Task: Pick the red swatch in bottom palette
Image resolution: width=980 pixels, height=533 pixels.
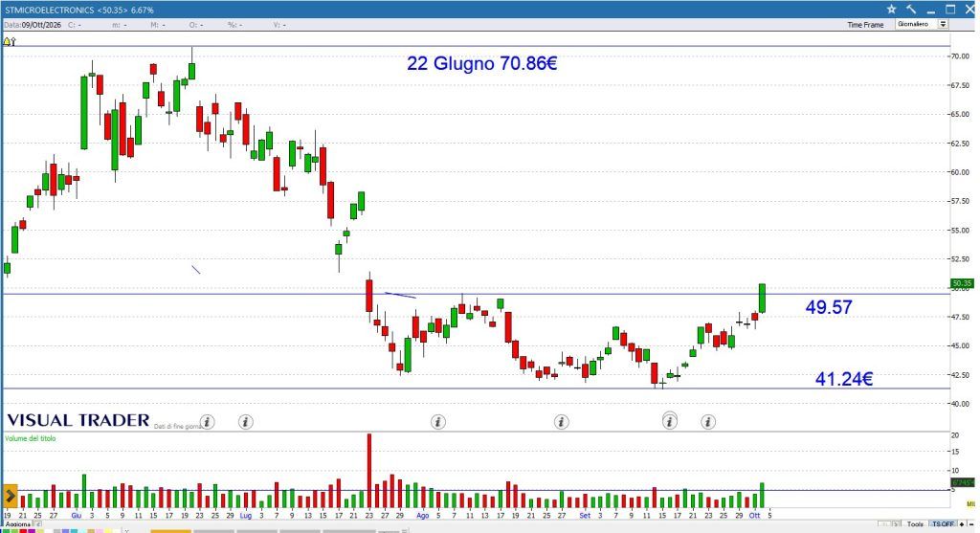Action: [24, 531]
